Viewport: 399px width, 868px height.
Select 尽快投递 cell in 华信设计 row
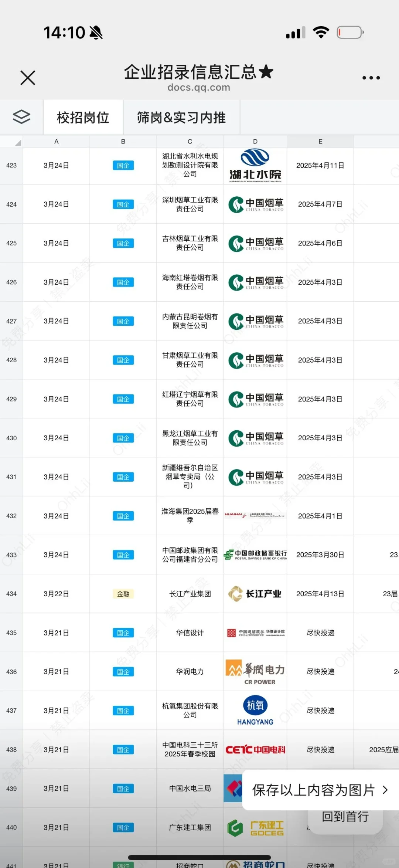(x=320, y=633)
